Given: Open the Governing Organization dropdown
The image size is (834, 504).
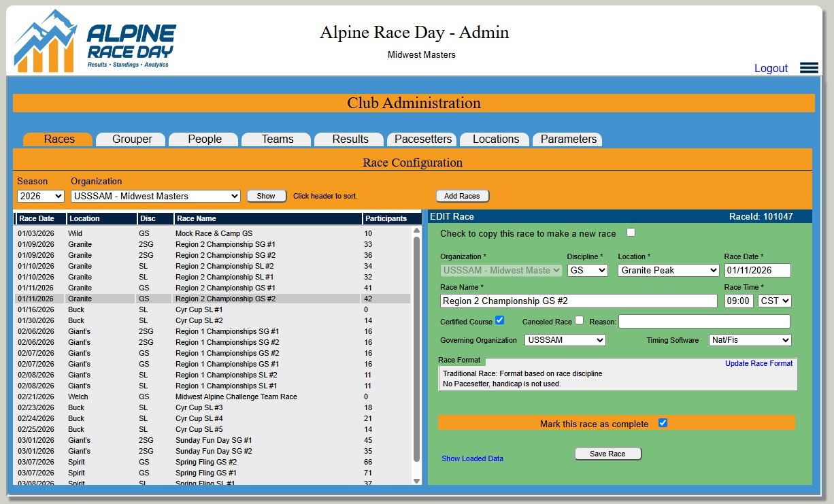Looking at the screenshot, I should coord(565,340).
